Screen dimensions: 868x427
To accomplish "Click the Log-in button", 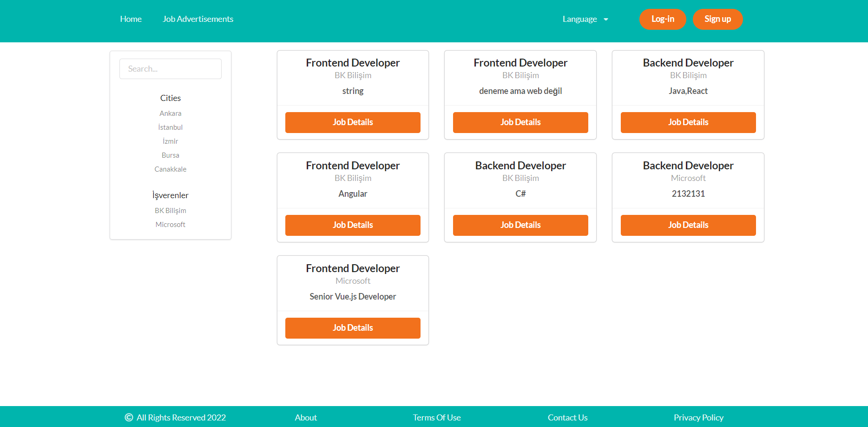I will click(x=663, y=19).
